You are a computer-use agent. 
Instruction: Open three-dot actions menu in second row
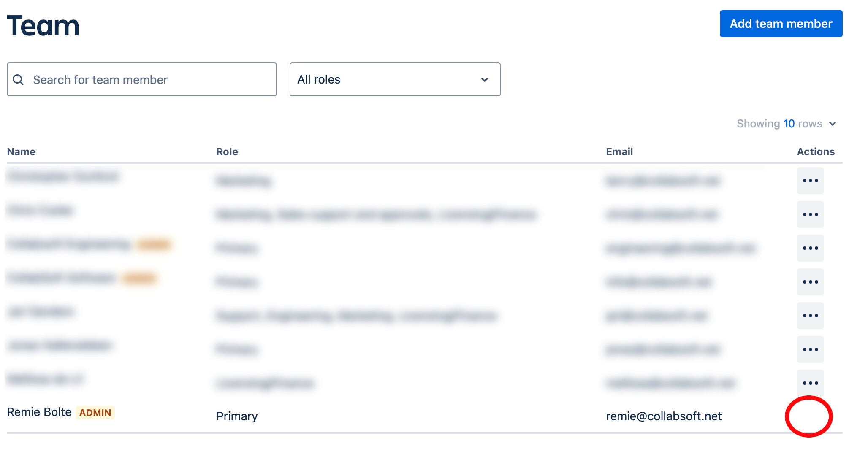point(810,214)
